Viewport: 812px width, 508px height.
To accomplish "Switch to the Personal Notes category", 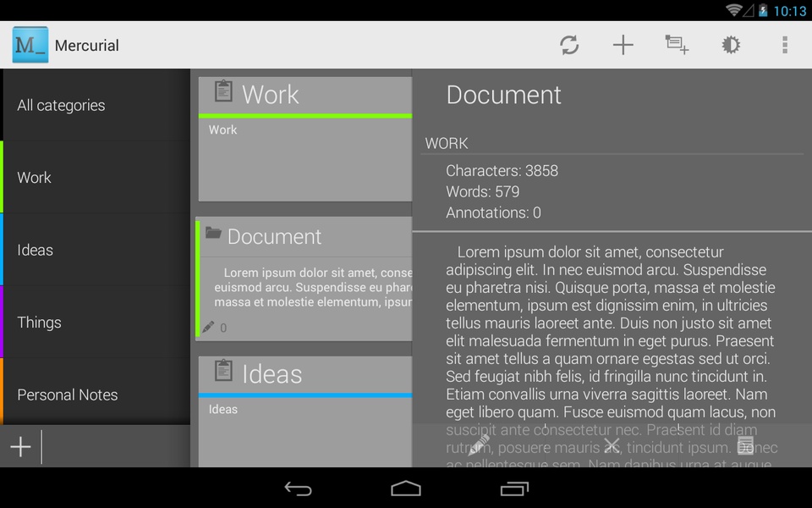I will (x=96, y=393).
